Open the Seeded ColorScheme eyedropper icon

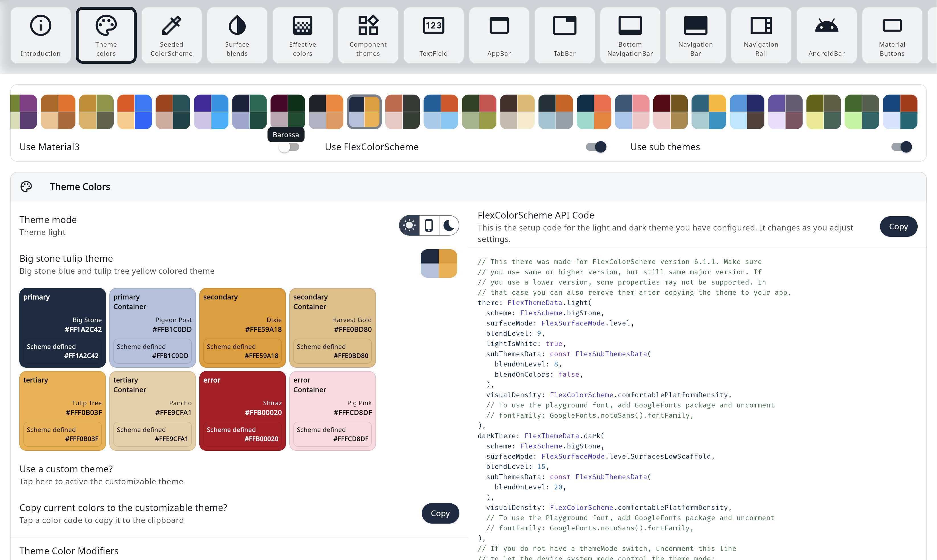(171, 26)
